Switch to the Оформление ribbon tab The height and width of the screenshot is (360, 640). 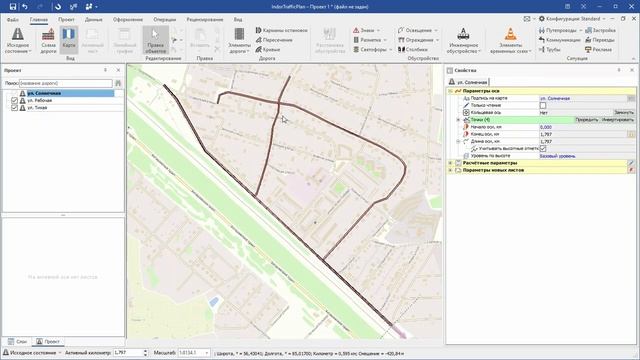128,20
